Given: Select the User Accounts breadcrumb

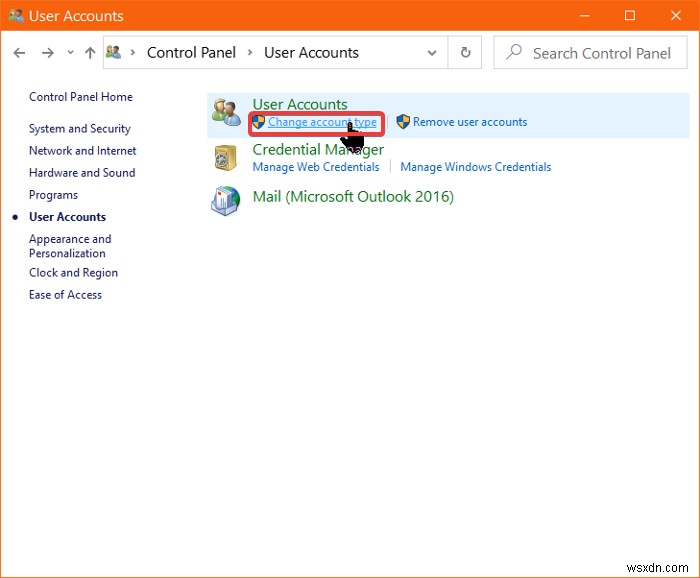Looking at the screenshot, I should tap(311, 53).
